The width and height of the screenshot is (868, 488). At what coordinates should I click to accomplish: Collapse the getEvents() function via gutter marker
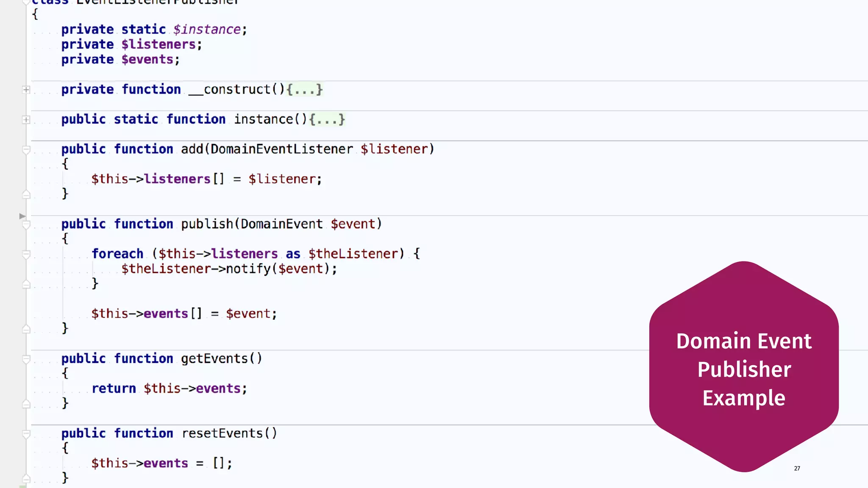pyautogui.click(x=26, y=360)
